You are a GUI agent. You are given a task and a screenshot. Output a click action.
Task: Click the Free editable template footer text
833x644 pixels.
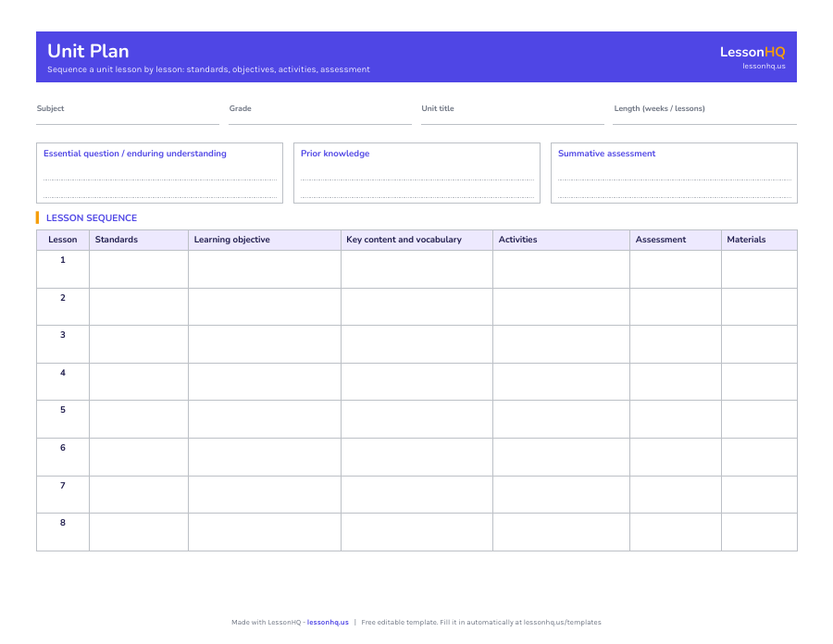click(481, 622)
